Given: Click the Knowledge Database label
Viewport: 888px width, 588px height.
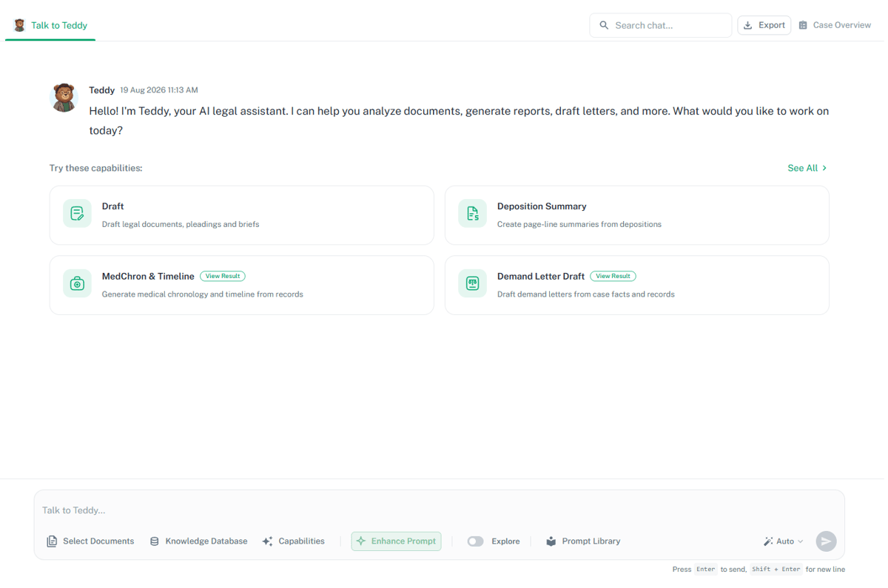Looking at the screenshot, I should click(x=206, y=541).
